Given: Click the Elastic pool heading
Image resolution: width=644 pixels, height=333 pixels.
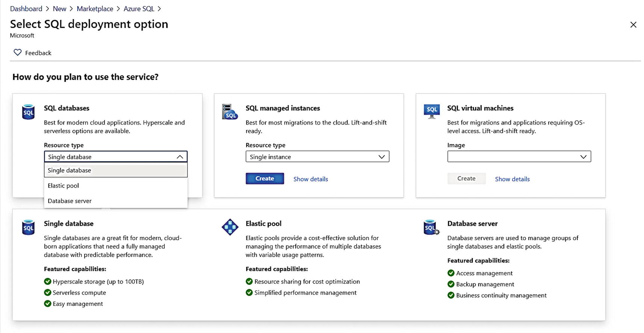Looking at the screenshot, I should 263,224.
